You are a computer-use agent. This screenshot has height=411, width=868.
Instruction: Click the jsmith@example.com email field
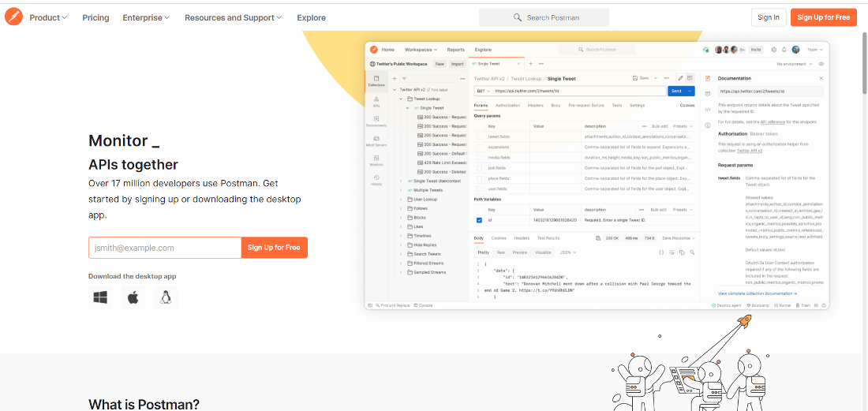[165, 248]
